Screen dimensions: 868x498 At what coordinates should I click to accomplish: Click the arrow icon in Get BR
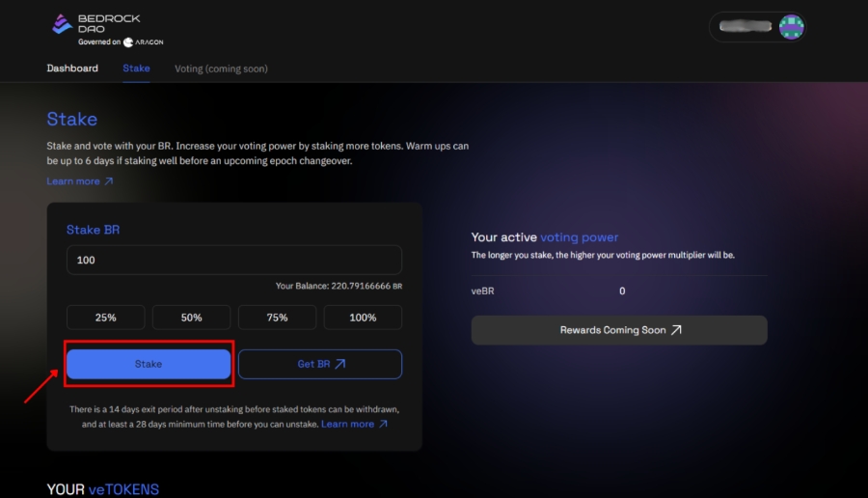click(x=339, y=364)
